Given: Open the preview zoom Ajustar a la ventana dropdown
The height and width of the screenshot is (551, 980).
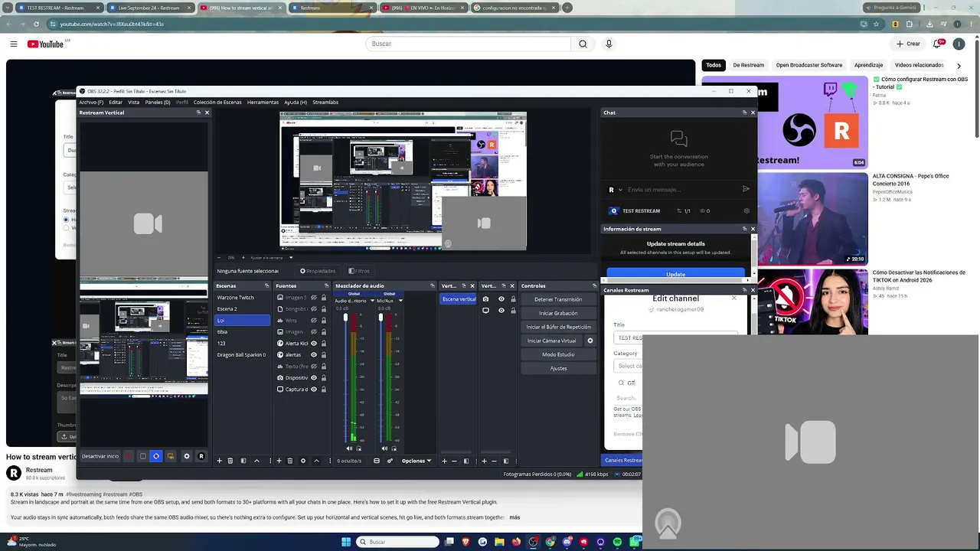Looking at the screenshot, I should tap(291, 258).
